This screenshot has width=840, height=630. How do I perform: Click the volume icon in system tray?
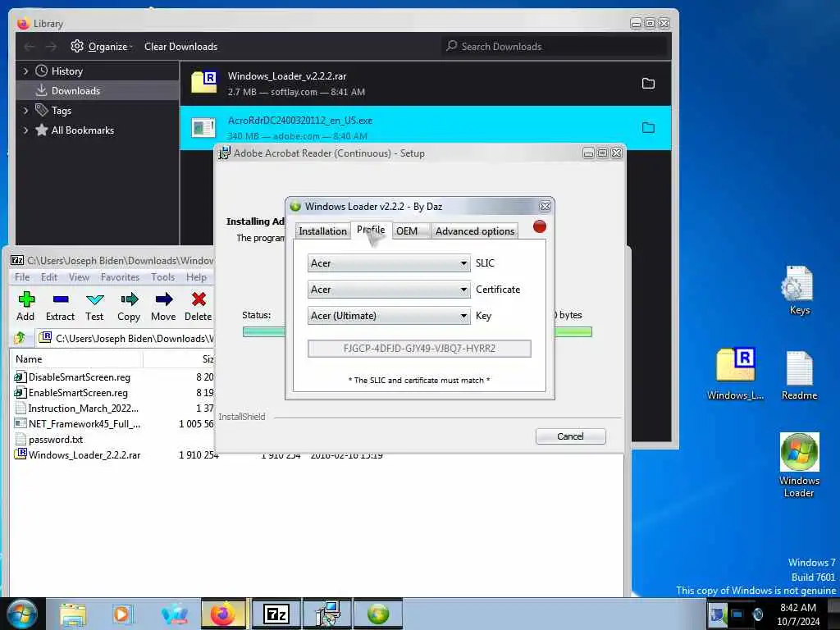(x=757, y=614)
